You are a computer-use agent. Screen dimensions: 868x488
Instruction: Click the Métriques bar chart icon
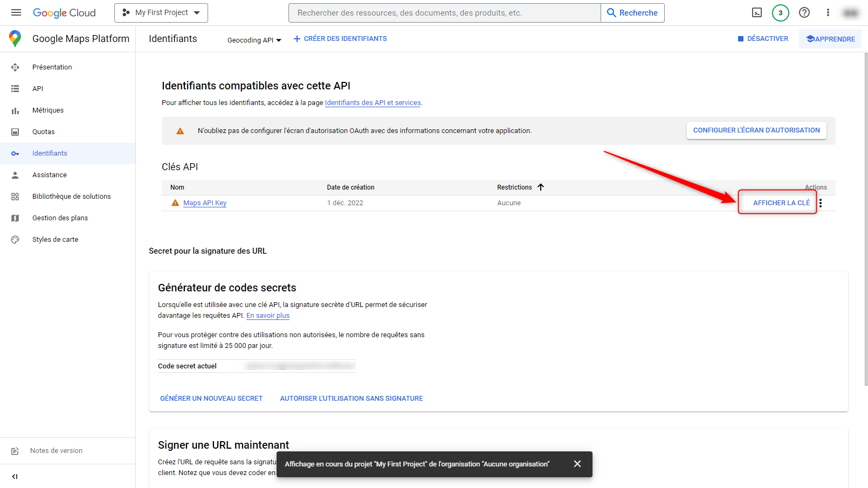[15, 110]
